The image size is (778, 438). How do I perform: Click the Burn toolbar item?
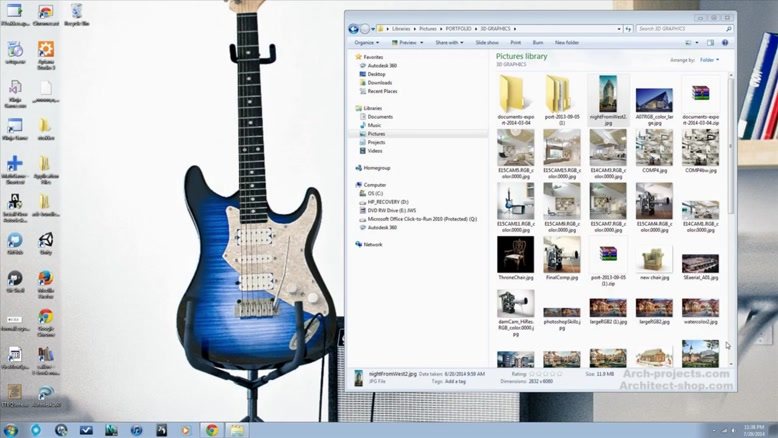[x=538, y=43]
